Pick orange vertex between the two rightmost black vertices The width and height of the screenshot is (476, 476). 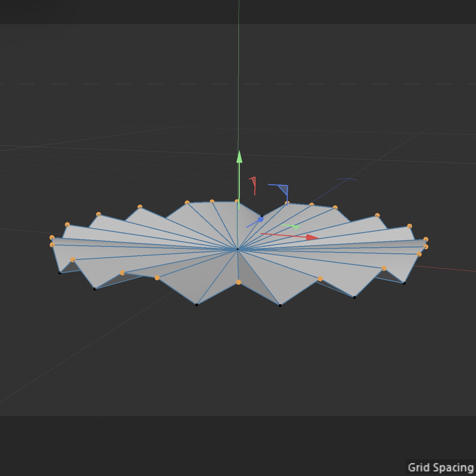[x=384, y=269]
